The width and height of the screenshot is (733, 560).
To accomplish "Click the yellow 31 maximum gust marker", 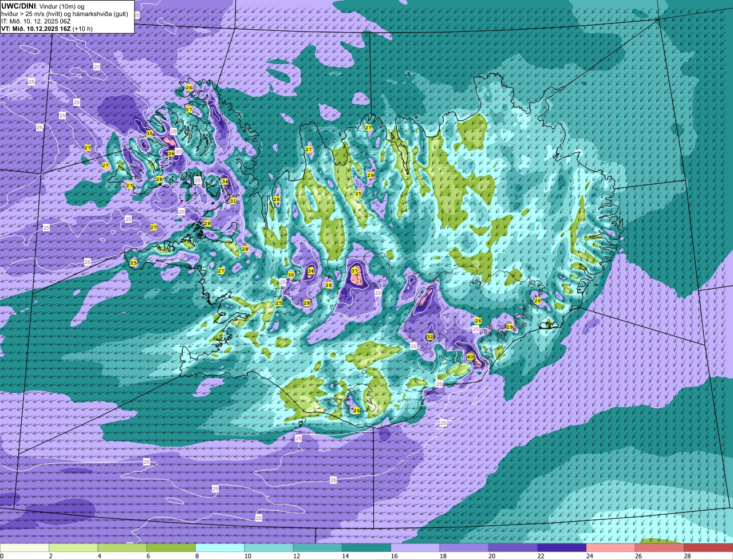I will click(233, 201).
